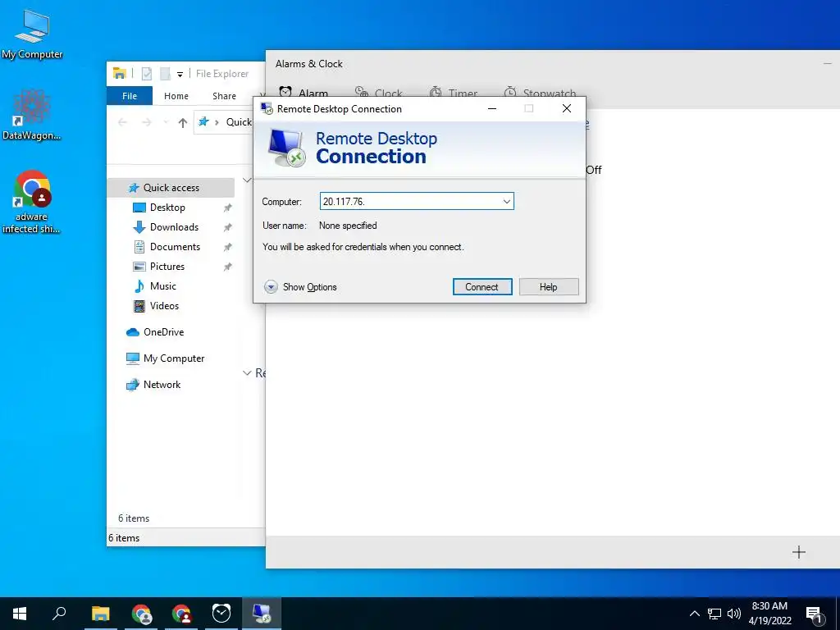Open the File tab in File Explorer
Viewport: 840px width, 630px height.
pyautogui.click(x=130, y=96)
